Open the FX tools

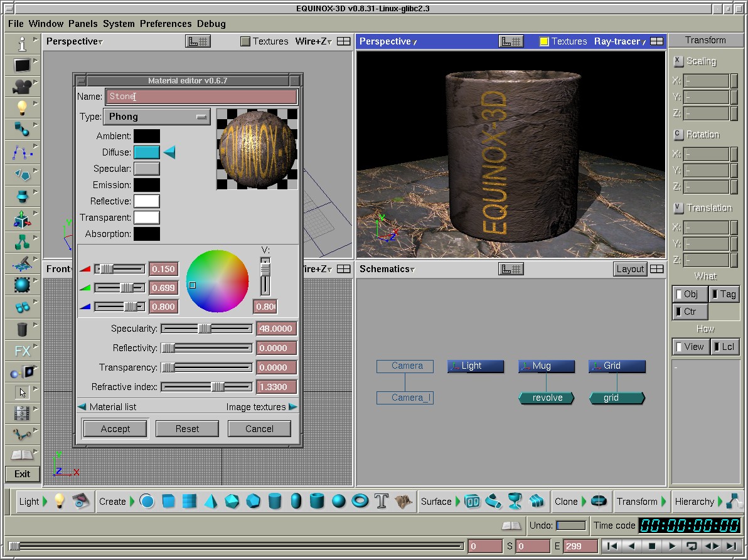pyautogui.click(x=22, y=351)
